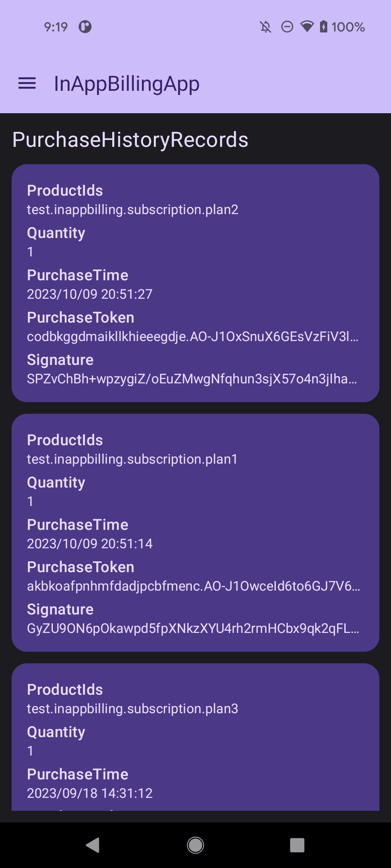Image resolution: width=391 pixels, height=868 pixels.
Task: Tap the truncated token starting with akbkoafp
Action: click(x=193, y=586)
